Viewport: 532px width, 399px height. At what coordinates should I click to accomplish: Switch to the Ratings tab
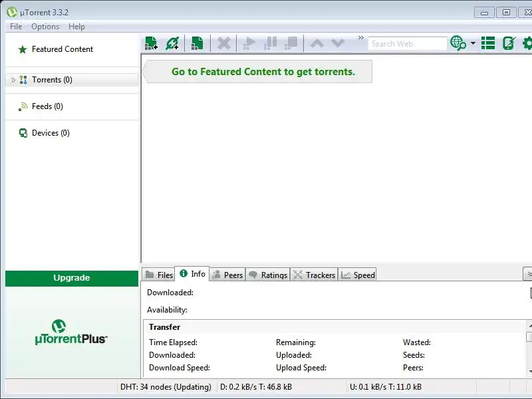click(267, 275)
